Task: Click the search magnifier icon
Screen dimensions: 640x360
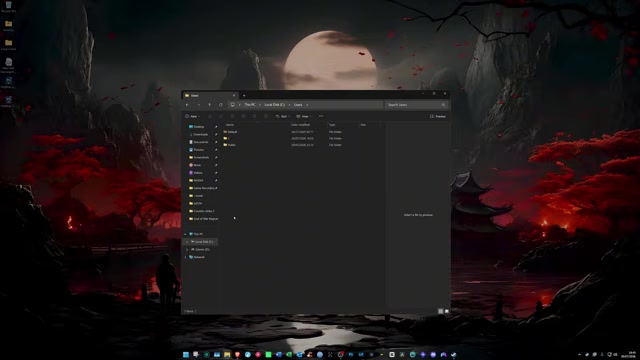Action: (x=443, y=105)
